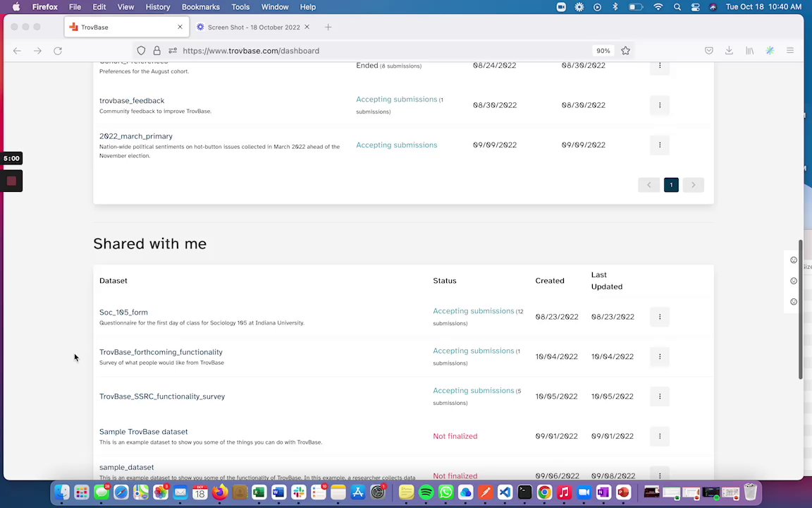Switch to Screen Shot - 18 October 2022 tab
Image resolution: width=812 pixels, height=508 pixels.
[254, 27]
